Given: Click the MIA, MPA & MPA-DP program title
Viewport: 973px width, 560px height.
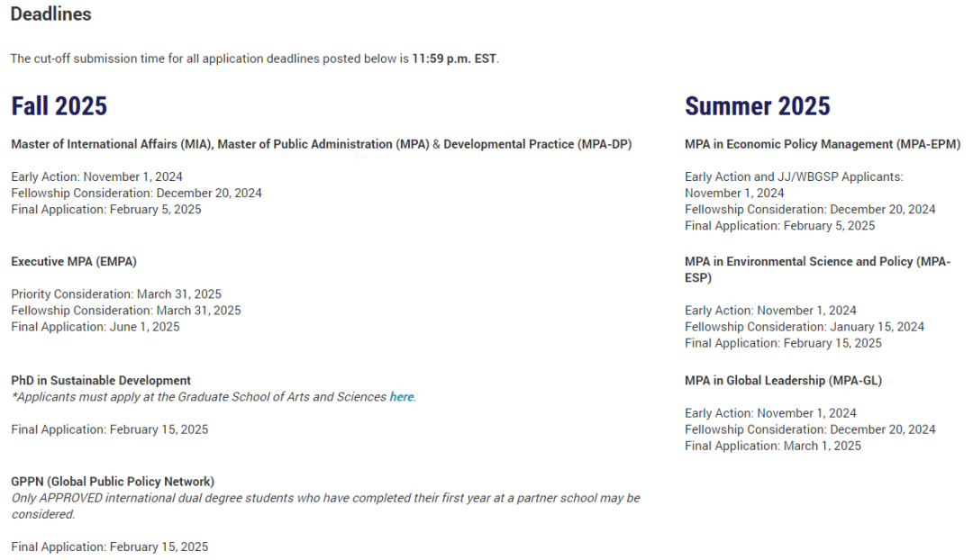Looking at the screenshot, I should pyautogui.click(x=322, y=144).
